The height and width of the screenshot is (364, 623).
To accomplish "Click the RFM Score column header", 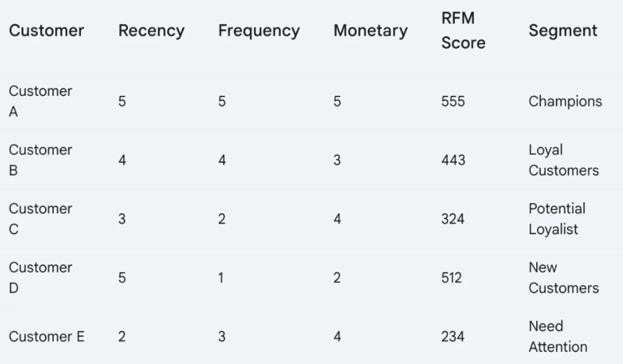I will pyautogui.click(x=463, y=30).
